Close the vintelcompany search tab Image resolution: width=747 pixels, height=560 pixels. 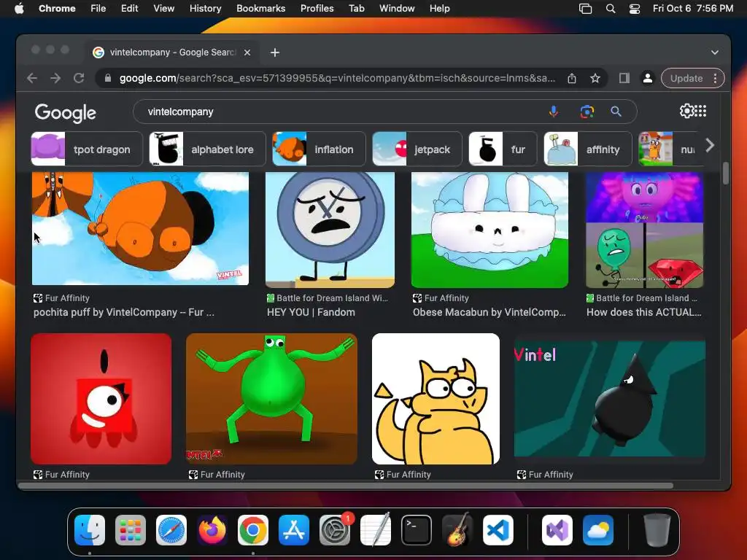pos(247,52)
